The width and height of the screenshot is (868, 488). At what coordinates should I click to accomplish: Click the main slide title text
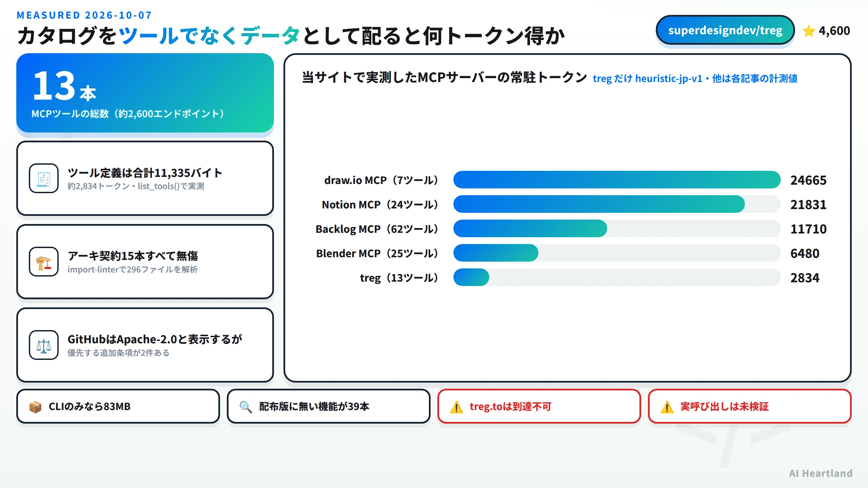click(291, 36)
